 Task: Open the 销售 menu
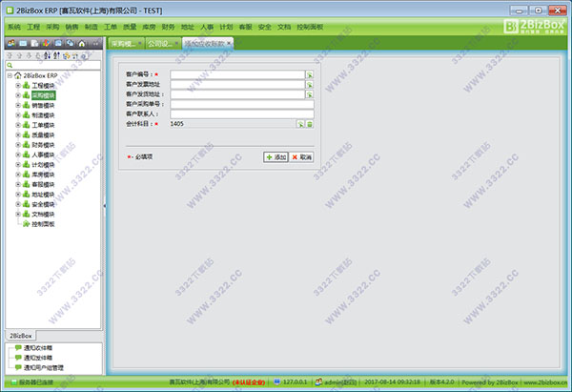[71, 27]
